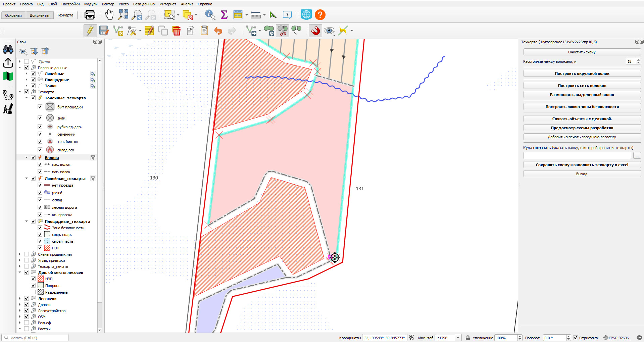
Task: Collapse the Волока layer group
Action: 27,158
